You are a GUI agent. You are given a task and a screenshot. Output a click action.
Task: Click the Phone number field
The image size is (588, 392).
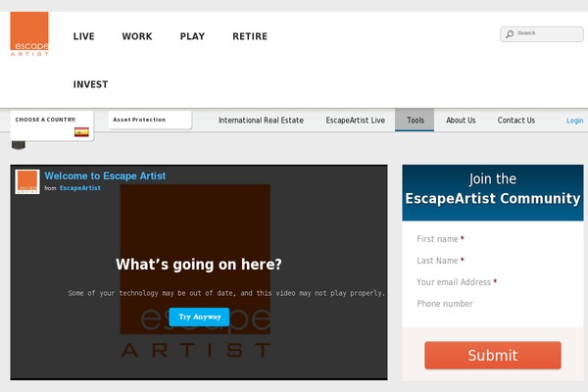click(x=493, y=304)
